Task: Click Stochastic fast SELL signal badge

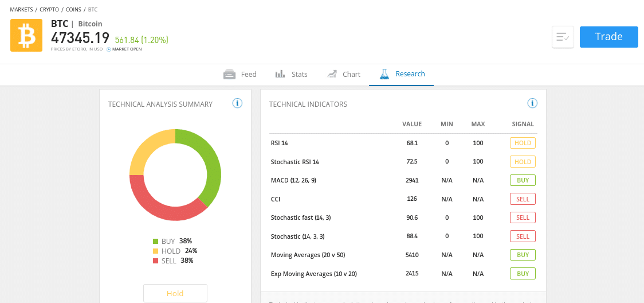Action: click(x=523, y=217)
